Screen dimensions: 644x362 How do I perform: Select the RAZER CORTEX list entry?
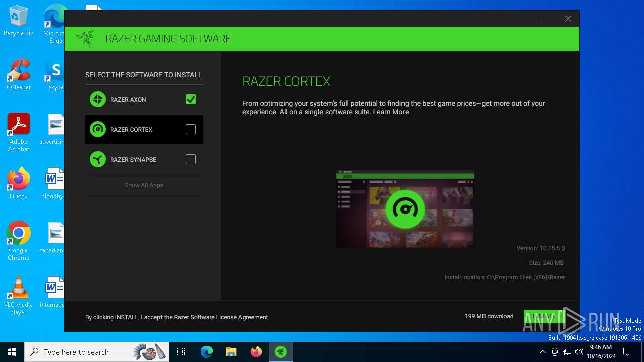144,129
